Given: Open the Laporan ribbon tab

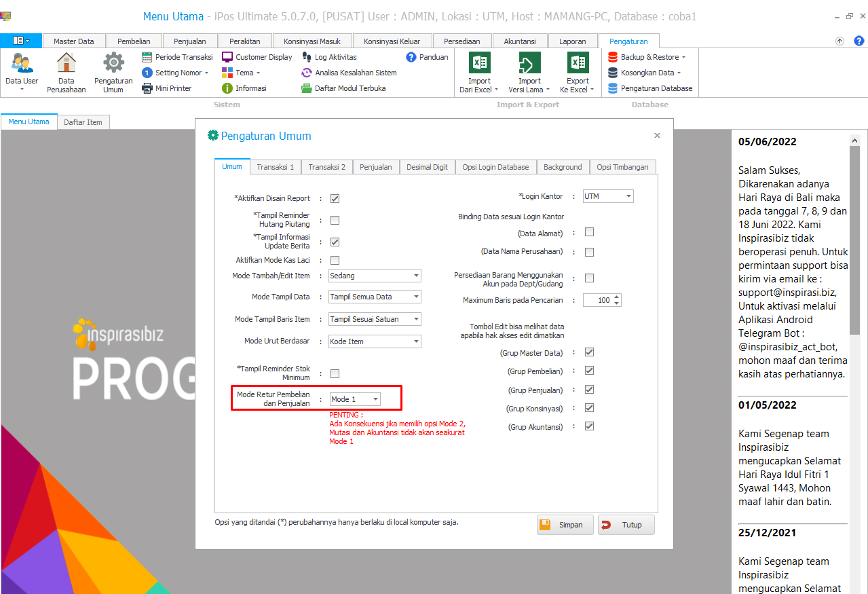Looking at the screenshot, I should pos(572,41).
